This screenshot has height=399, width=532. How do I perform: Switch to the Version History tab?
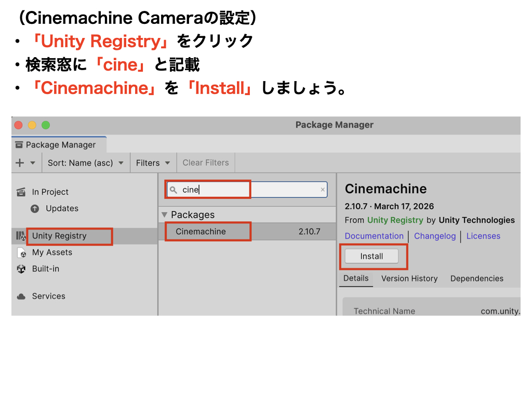point(409,278)
